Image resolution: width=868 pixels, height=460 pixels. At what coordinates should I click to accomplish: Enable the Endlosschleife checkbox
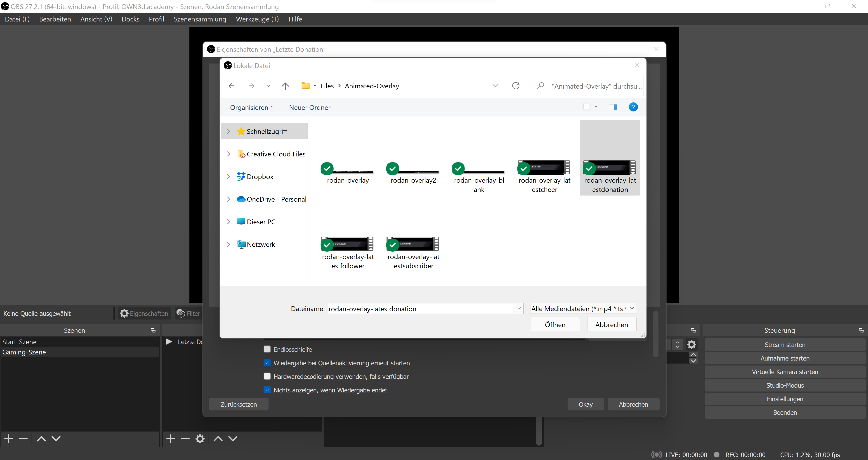pos(267,349)
